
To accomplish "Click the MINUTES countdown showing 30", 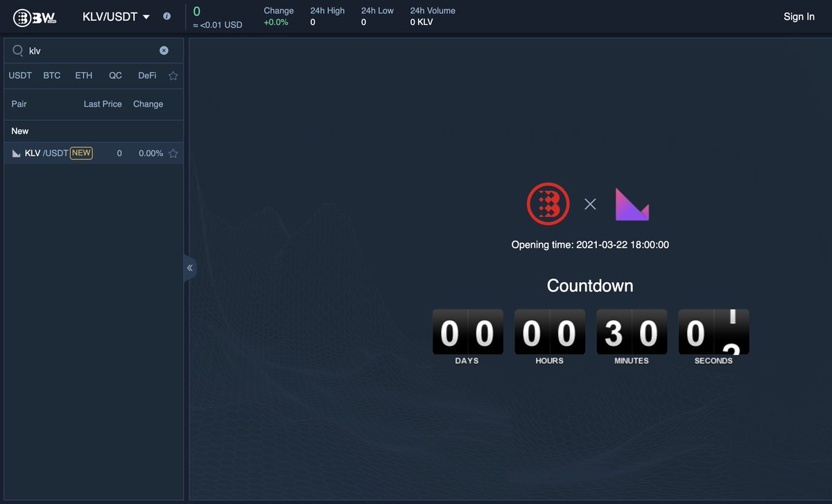I will coord(632,332).
